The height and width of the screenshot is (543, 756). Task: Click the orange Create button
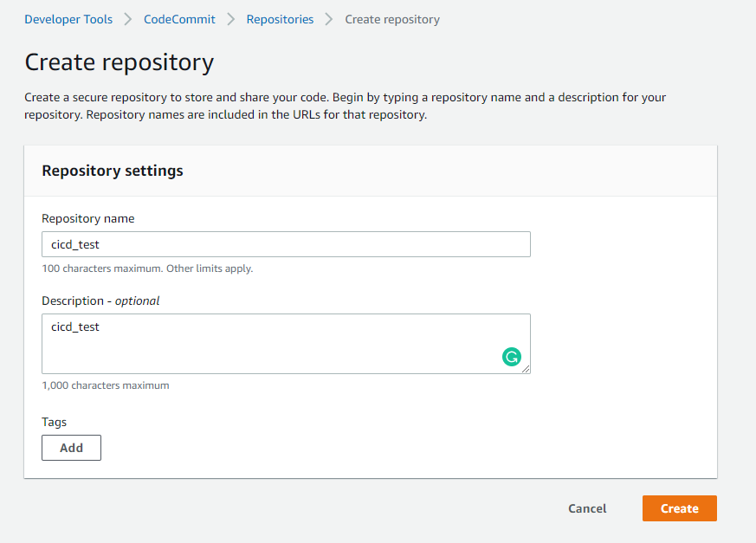point(679,508)
